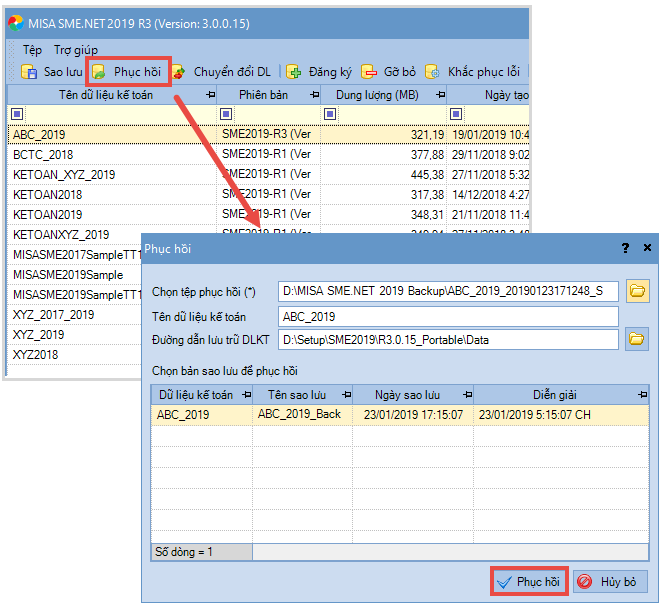Click the Khắc phục lỗi toolbar label
Viewport: 661px width, 606px height.
tap(484, 72)
